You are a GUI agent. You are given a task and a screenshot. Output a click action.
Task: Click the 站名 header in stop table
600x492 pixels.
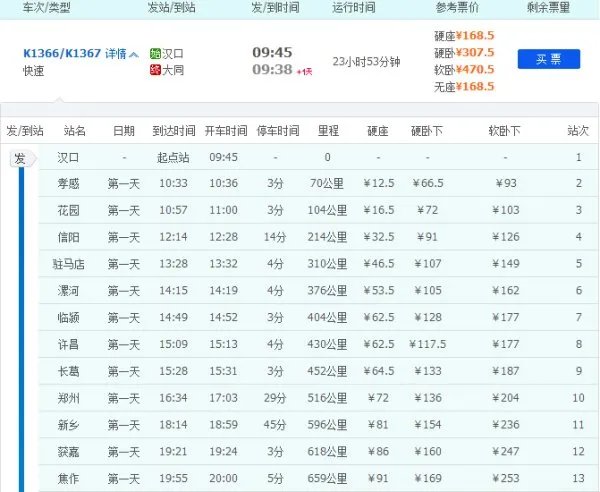(74, 131)
